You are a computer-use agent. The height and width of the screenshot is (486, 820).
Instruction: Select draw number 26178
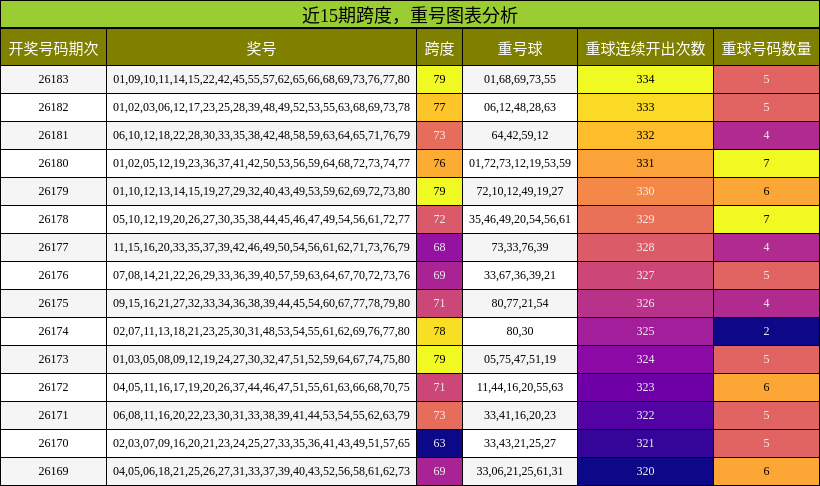[53, 219]
